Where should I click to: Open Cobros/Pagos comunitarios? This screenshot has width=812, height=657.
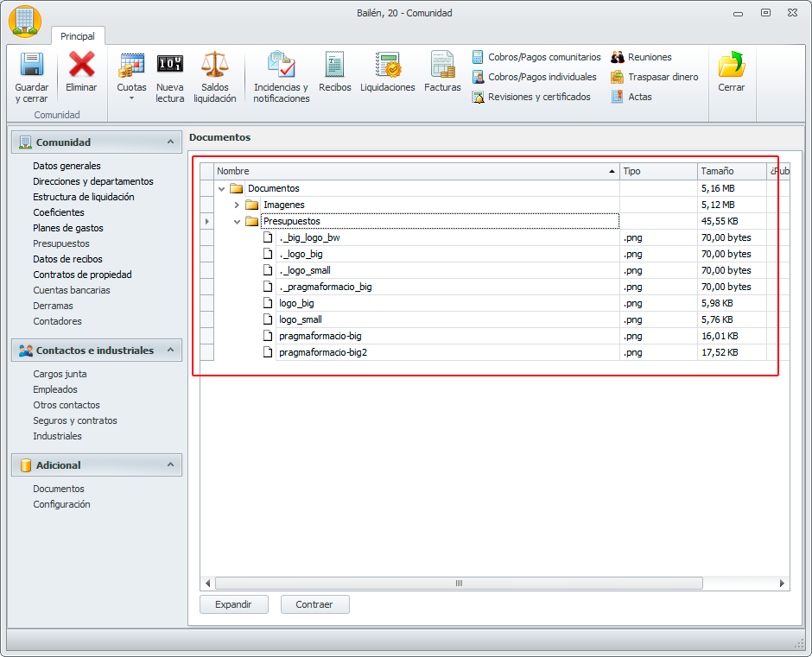[x=536, y=57]
